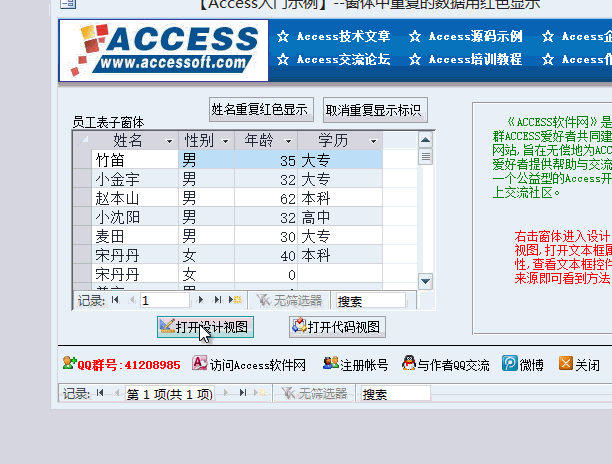The height and width of the screenshot is (464, 612).
Task: Click the age cell 40
Action: pyautogui.click(x=266, y=255)
